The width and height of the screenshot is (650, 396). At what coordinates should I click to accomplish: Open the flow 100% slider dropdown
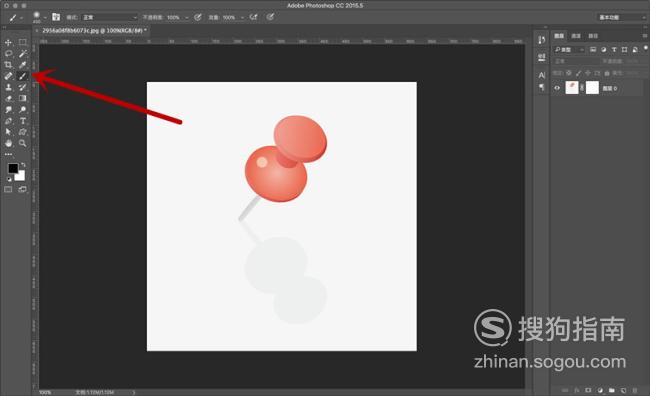pyautogui.click(x=242, y=17)
